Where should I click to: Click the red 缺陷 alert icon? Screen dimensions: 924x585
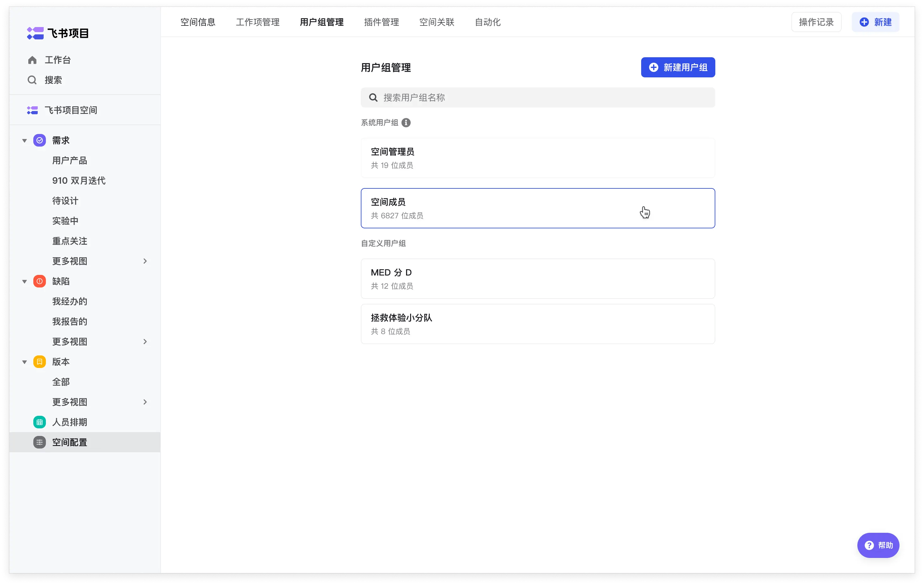point(40,281)
